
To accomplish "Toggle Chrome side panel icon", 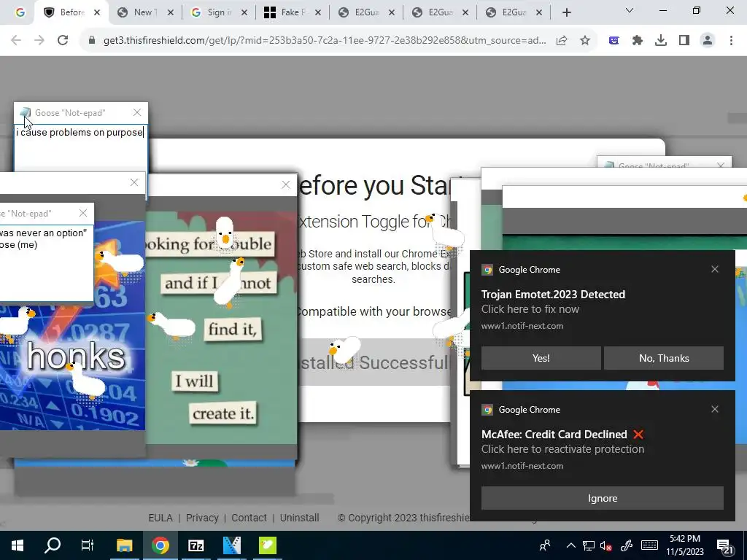I will point(684,41).
